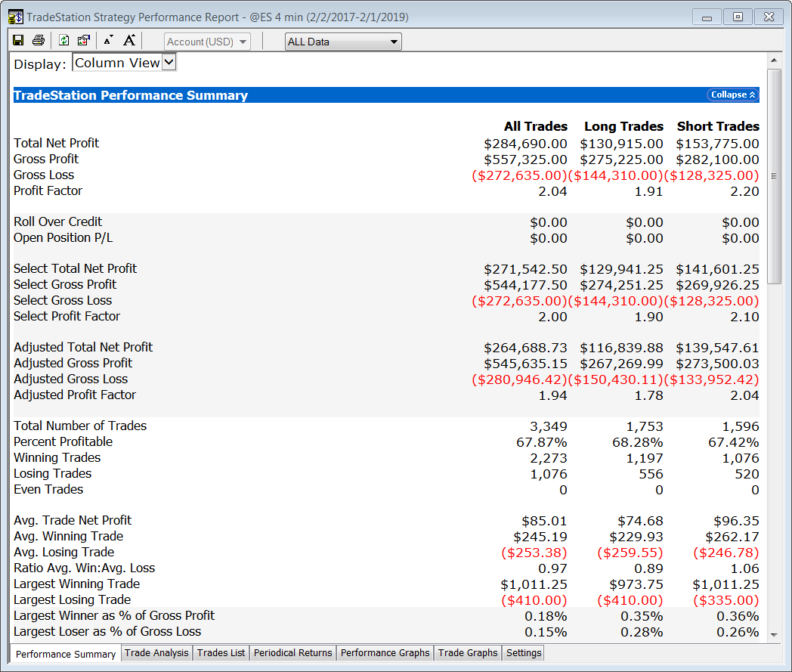Click the vertical scrollbar thumb
This screenshot has width=792, height=672.
774,176
